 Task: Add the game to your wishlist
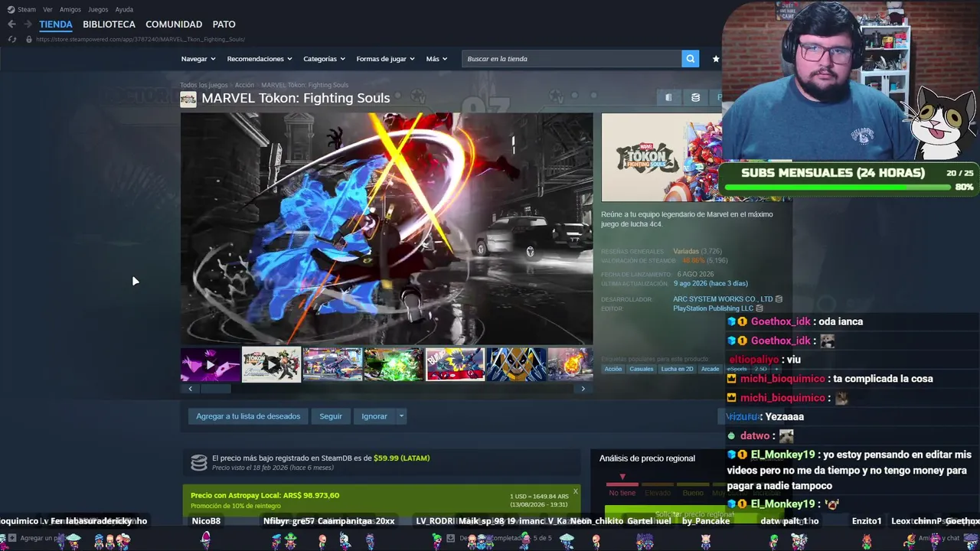tap(248, 416)
